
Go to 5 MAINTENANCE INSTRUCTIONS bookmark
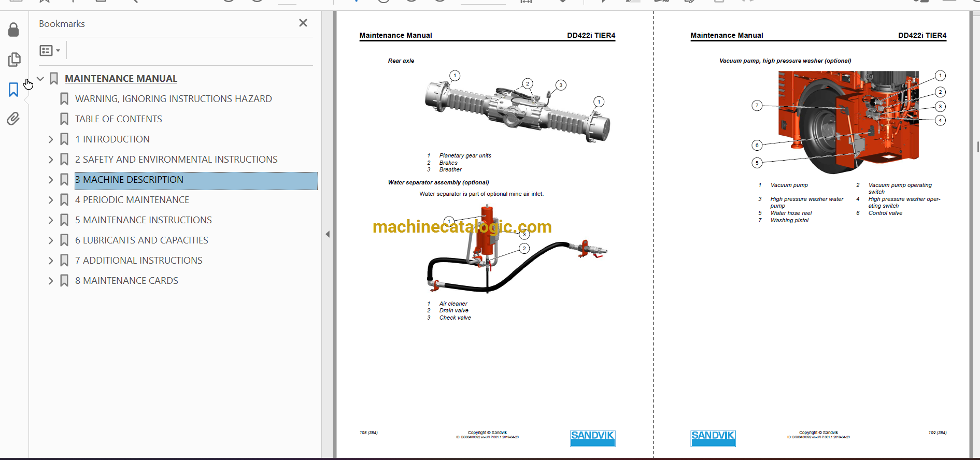click(143, 220)
